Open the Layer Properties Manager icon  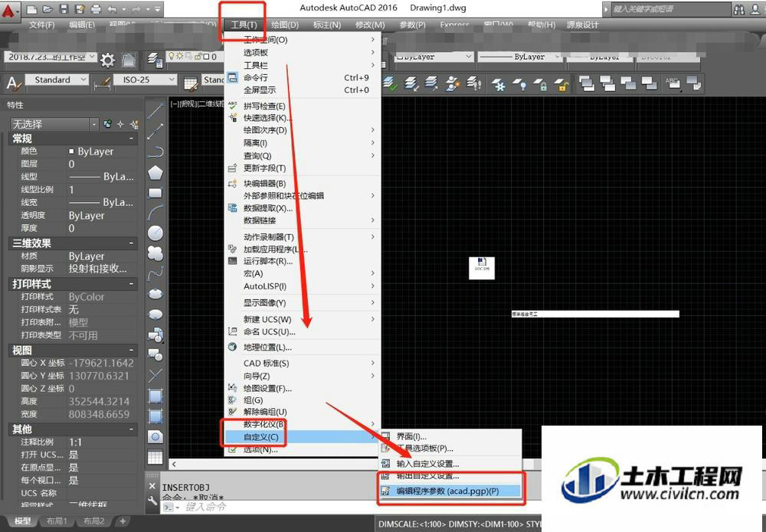155,60
